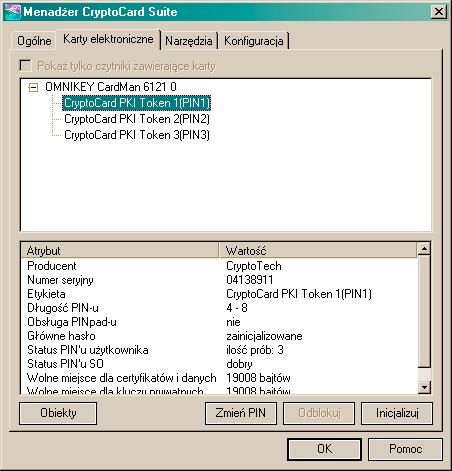Click the Obsługa PINpad-u row
Screen dimensions: 452x471
click(x=219, y=322)
